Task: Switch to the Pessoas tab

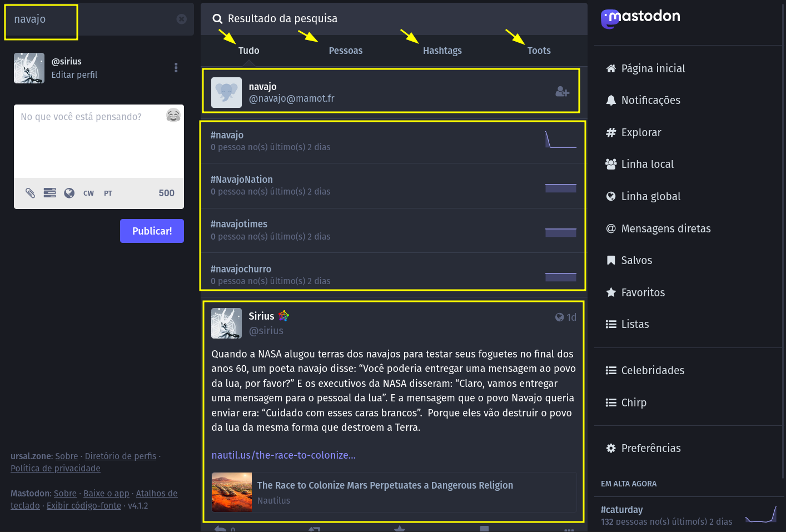Action: 346,51
